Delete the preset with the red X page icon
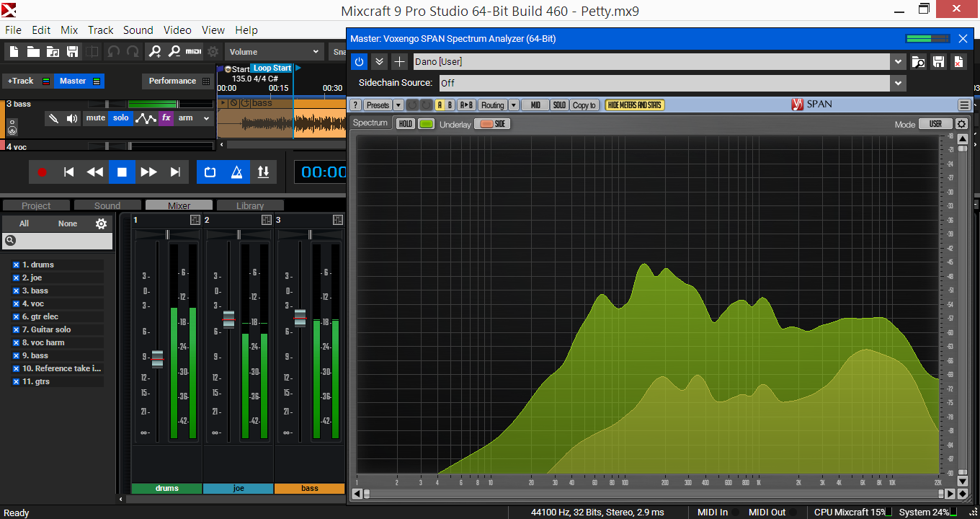Screen dimensions: 980x519 coord(958,62)
